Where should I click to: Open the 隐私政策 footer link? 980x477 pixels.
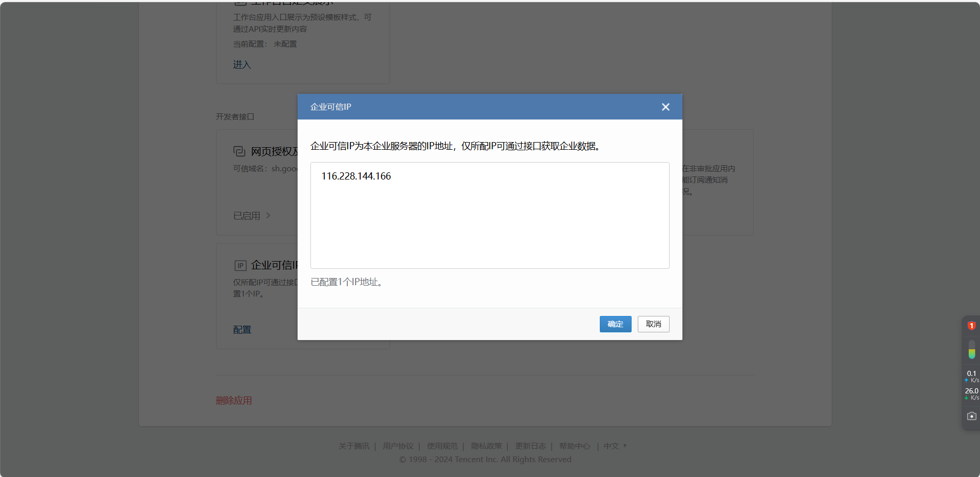(x=486, y=446)
